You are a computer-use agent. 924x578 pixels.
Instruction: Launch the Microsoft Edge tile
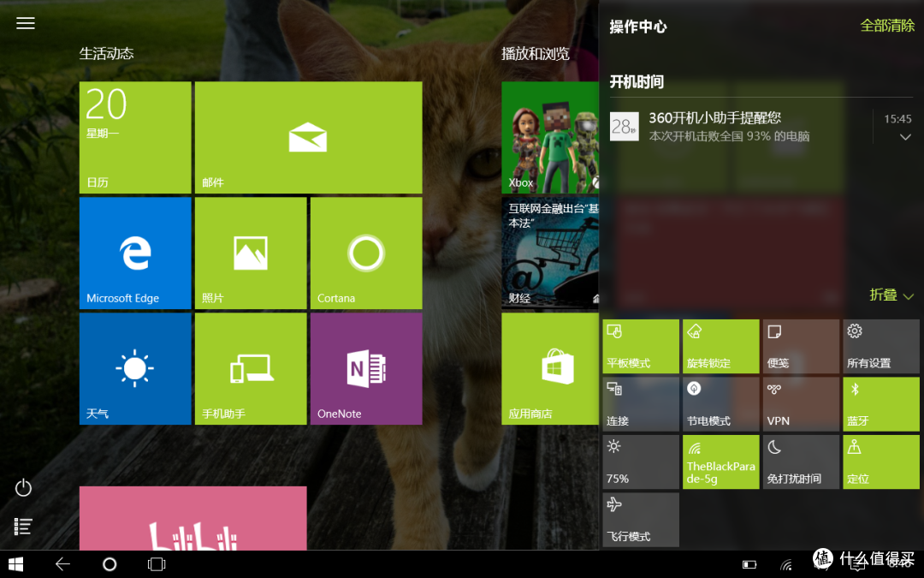[135, 253]
